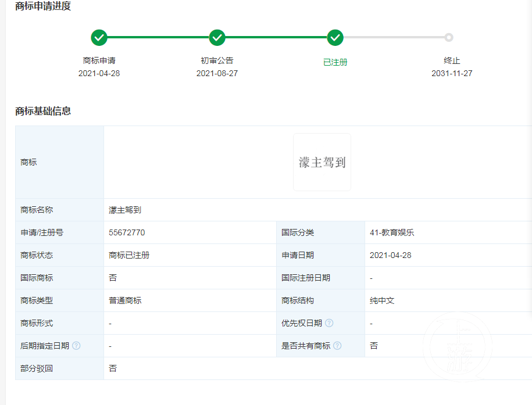Click the green checkmark above 商标申请

pyautogui.click(x=99, y=38)
